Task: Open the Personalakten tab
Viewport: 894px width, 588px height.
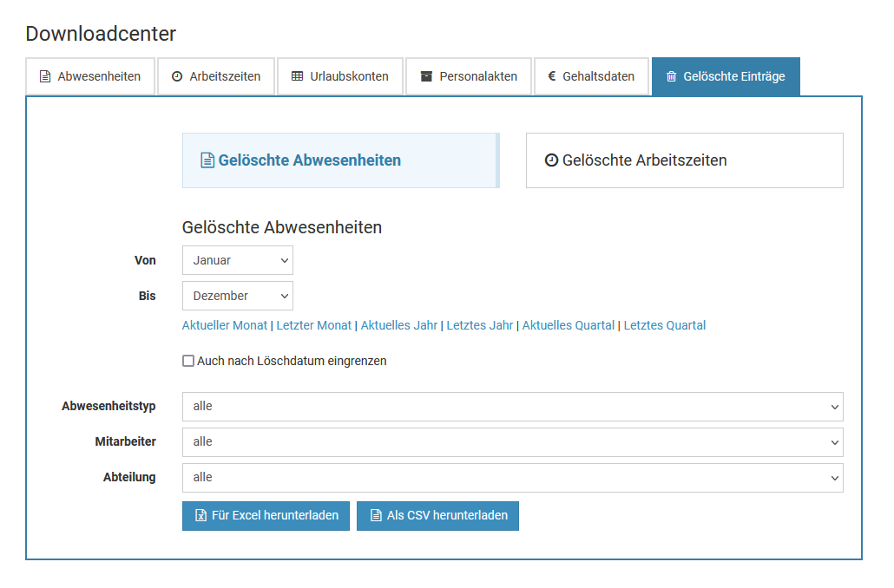Action: 469,76
